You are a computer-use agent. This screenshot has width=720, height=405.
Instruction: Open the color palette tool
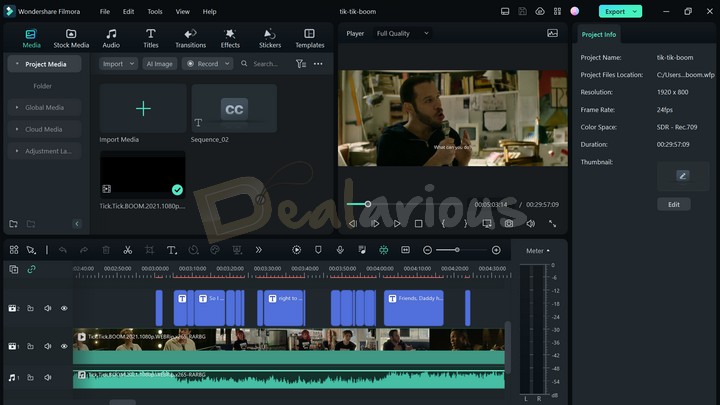coord(215,250)
